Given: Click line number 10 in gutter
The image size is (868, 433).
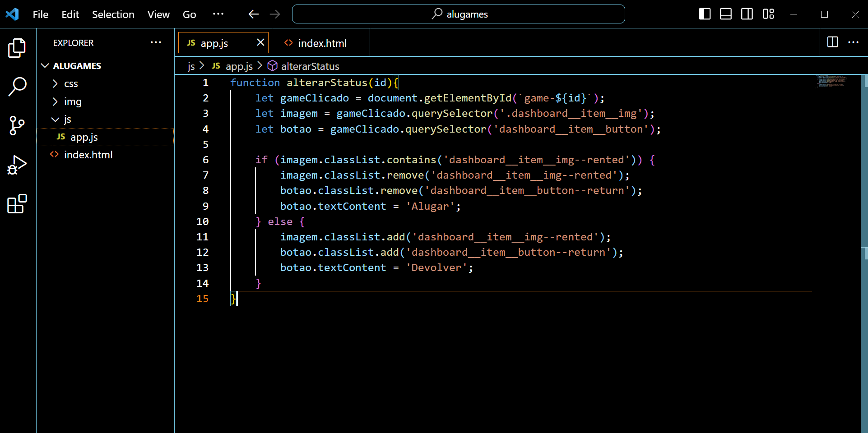Looking at the screenshot, I should coord(202,221).
